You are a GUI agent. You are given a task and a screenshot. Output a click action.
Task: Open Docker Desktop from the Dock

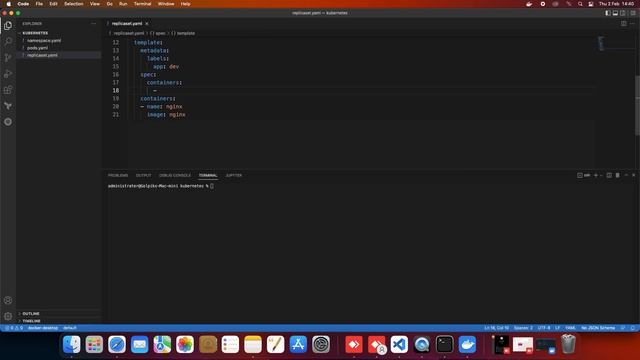[467, 344]
